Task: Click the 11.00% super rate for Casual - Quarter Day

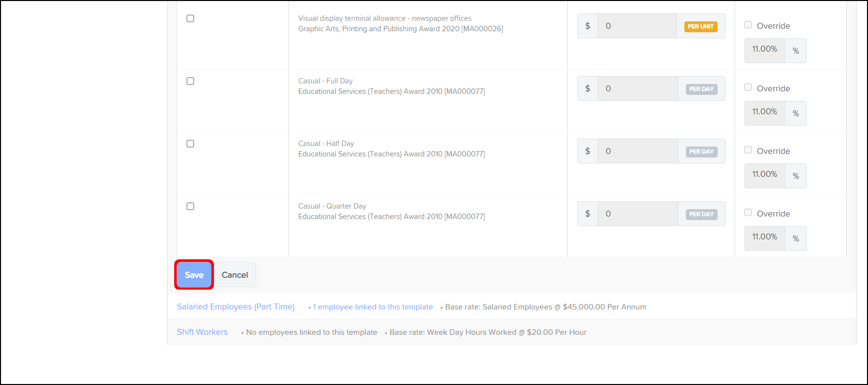Action: [x=764, y=237]
